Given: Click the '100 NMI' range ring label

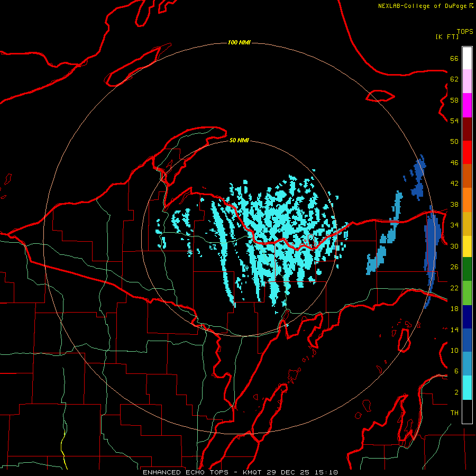Looking at the screenshot, I should [239, 42].
